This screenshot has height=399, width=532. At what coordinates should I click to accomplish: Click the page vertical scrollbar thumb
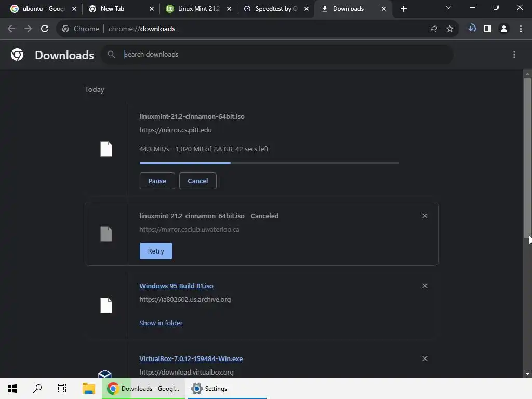(x=527, y=158)
